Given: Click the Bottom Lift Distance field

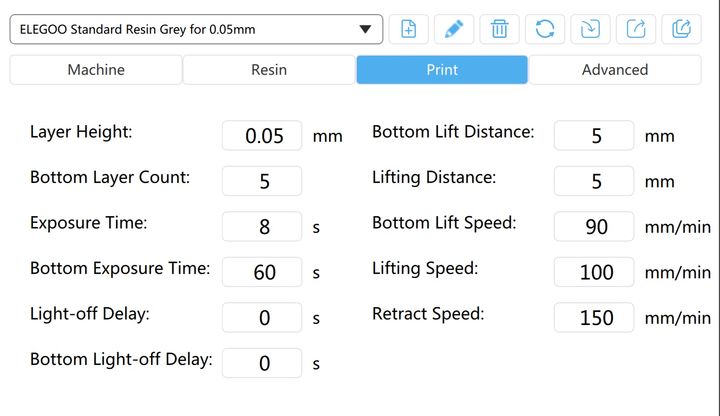Looking at the screenshot, I should [594, 136].
